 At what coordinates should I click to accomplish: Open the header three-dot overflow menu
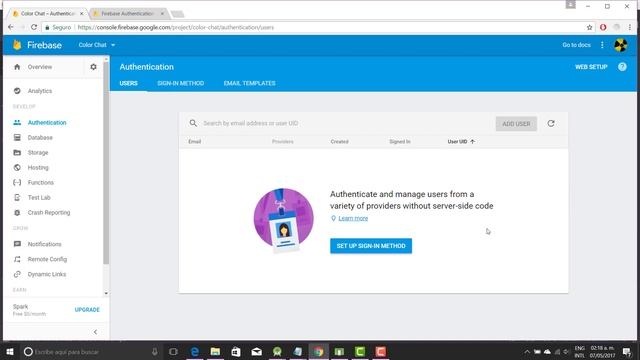click(x=602, y=45)
